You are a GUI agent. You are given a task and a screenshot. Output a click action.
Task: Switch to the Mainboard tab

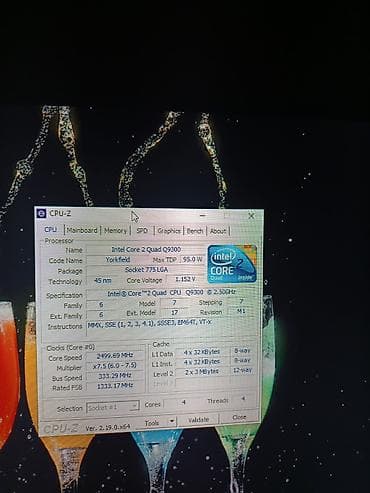point(82,230)
